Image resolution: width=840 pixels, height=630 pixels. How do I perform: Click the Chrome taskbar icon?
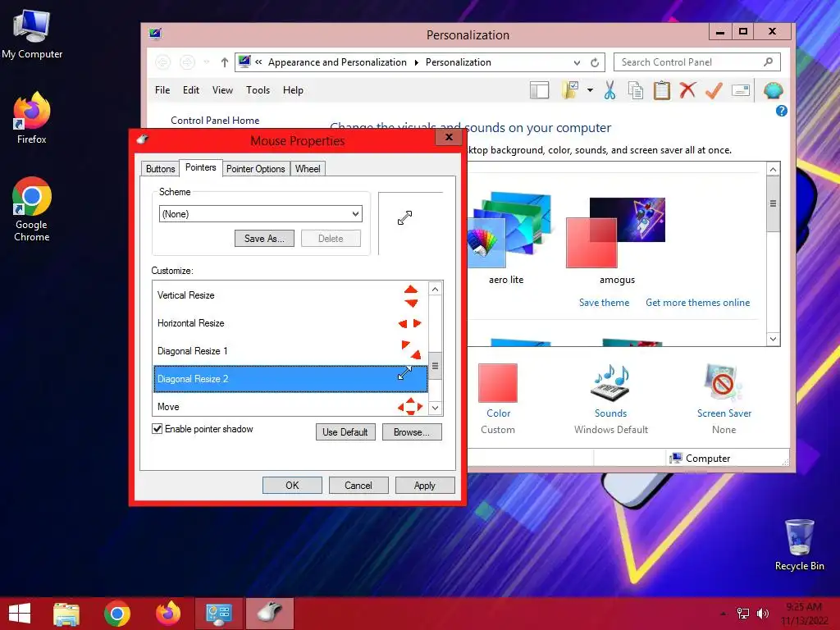coord(116,614)
